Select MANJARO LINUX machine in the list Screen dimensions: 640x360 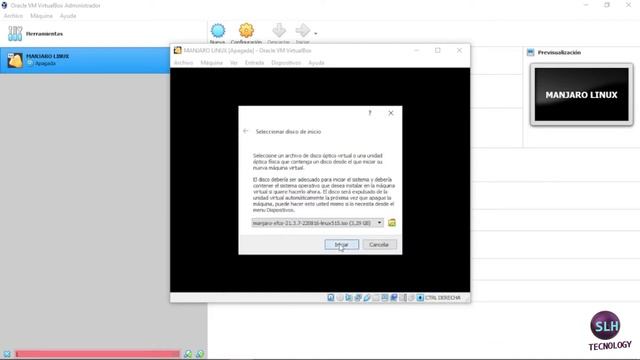tap(85, 60)
